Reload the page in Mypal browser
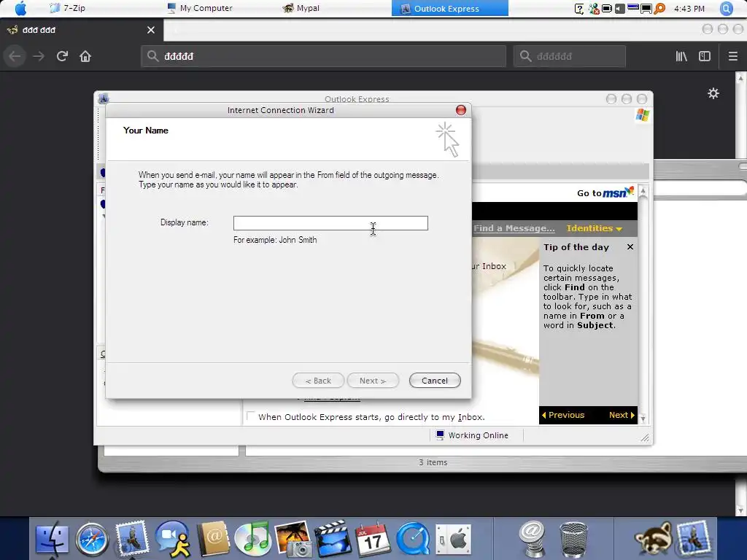Screen dimensions: 747x560 [62, 56]
